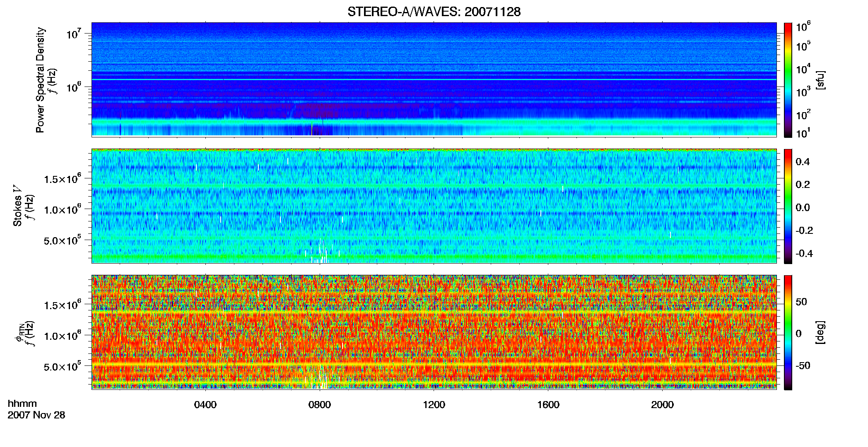Click the "0800" time tick label
This screenshot has width=868, height=447.
(320, 405)
